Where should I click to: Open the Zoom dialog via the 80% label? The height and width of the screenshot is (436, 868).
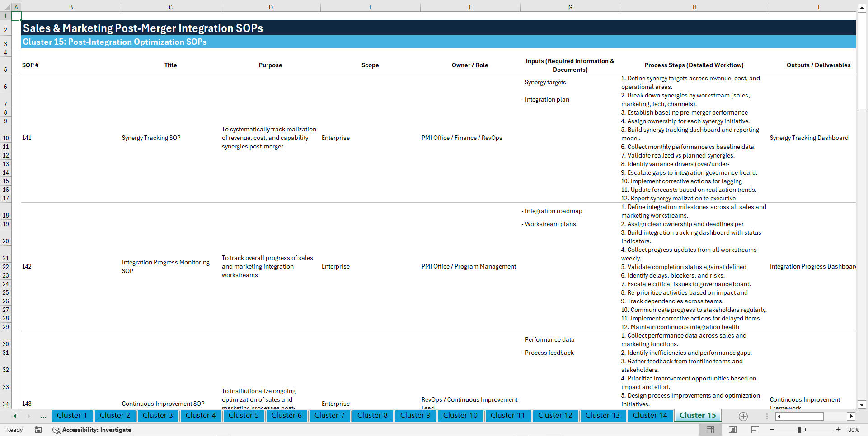click(854, 430)
